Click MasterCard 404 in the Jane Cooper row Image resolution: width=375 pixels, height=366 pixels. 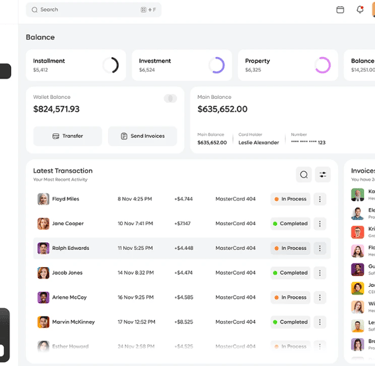tap(235, 224)
